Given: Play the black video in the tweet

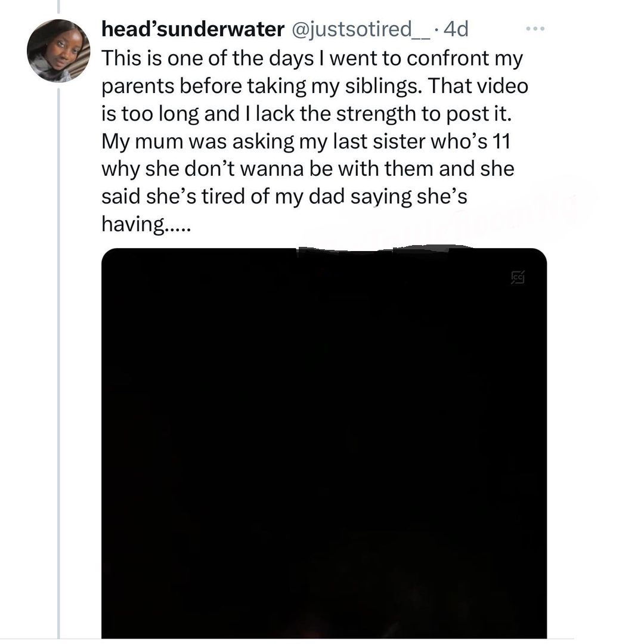Looking at the screenshot, I should pos(324,442).
